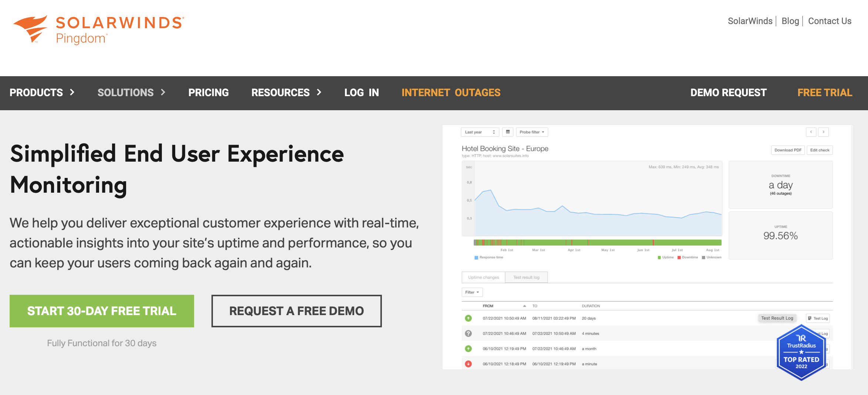Switch to Uptime changes tab
The image size is (868, 395).
484,277
